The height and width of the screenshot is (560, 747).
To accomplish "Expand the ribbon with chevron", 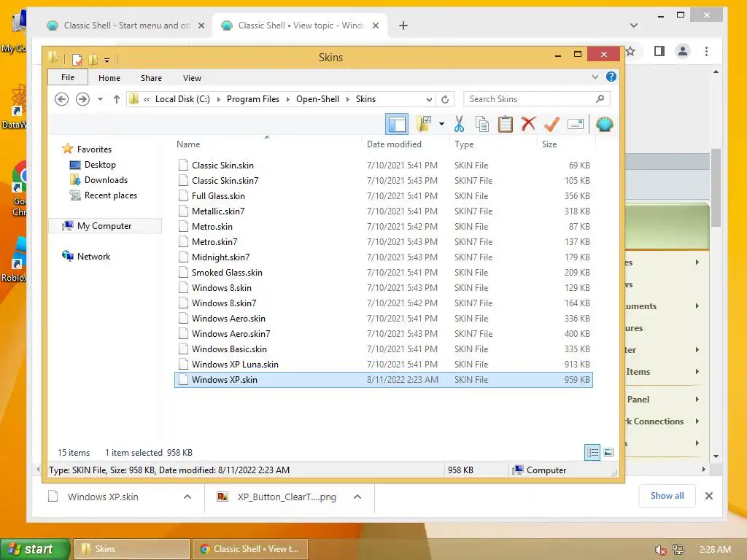I will (595, 77).
